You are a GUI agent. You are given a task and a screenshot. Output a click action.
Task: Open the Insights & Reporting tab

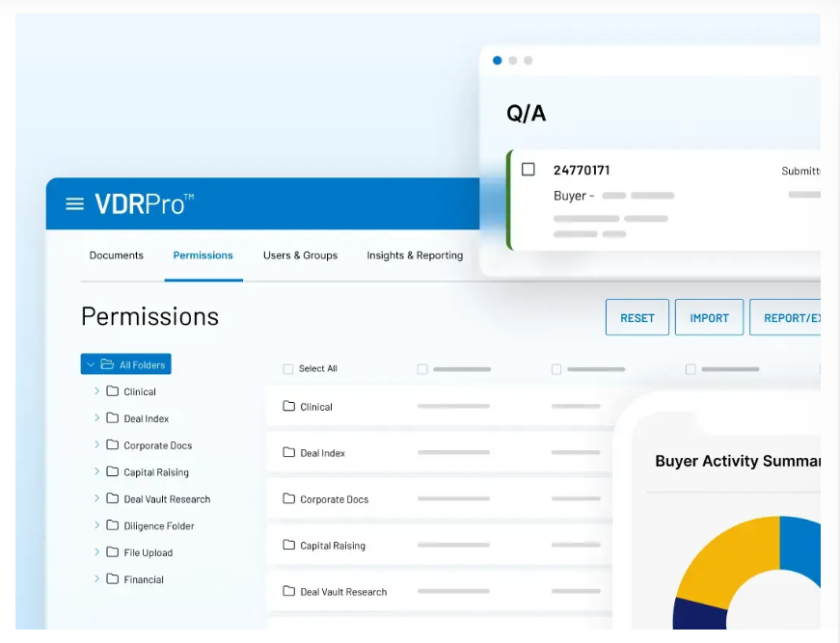click(x=415, y=255)
